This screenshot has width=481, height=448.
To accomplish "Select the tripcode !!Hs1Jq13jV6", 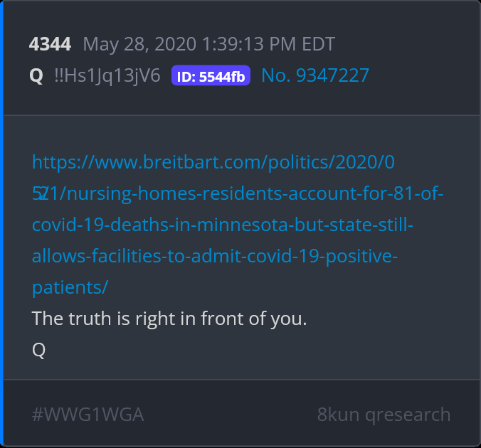I will coord(107,75).
